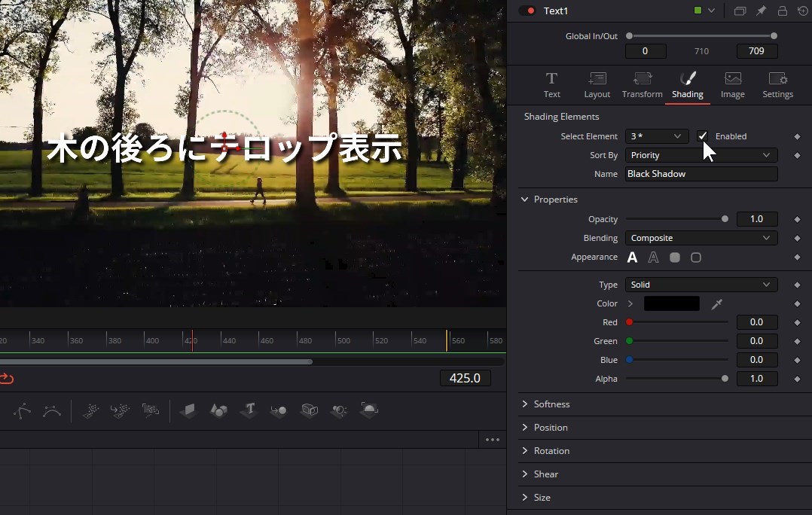Expand the Color controls arrow

[630, 304]
